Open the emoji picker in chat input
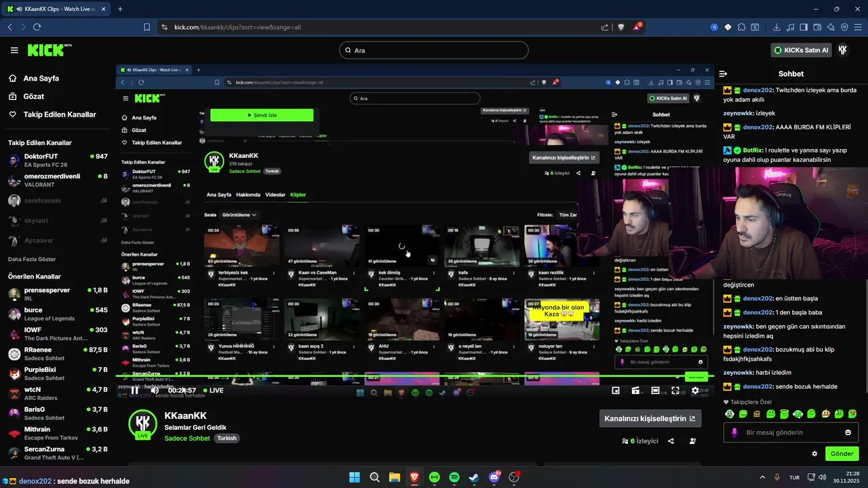 pyautogui.click(x=848, y=432)
